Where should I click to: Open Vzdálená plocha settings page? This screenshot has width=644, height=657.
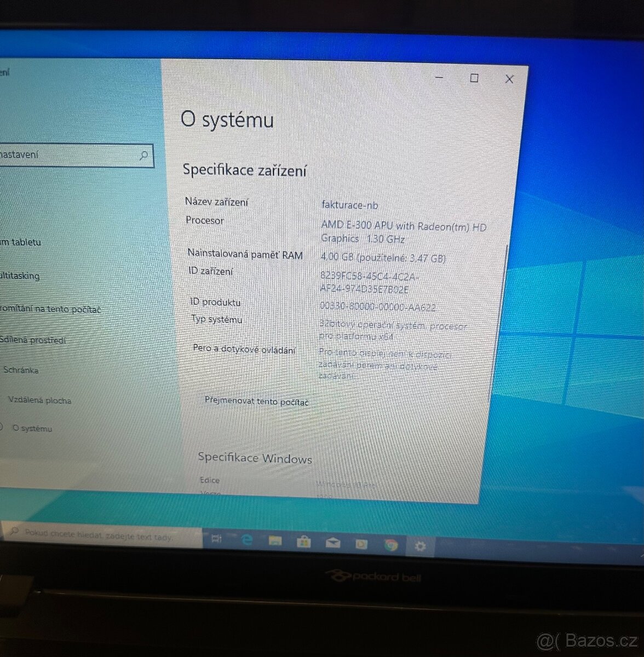(39, 400)
